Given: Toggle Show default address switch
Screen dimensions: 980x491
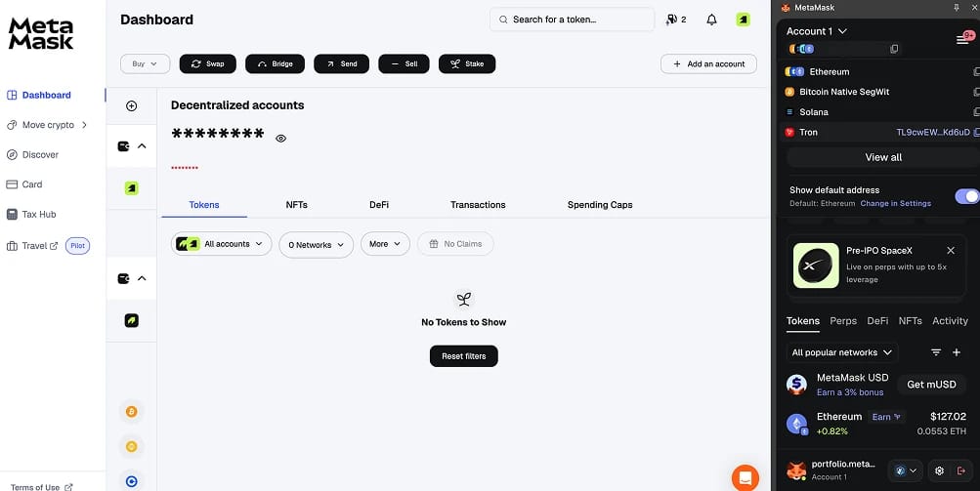Looking at the screenshot, I should click(x=967, y=196).
